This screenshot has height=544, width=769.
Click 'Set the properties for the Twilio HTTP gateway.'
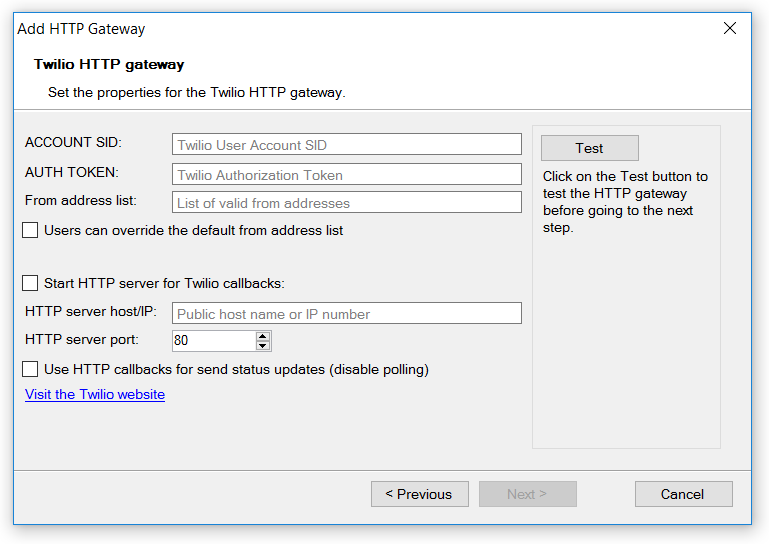[197, 93]
